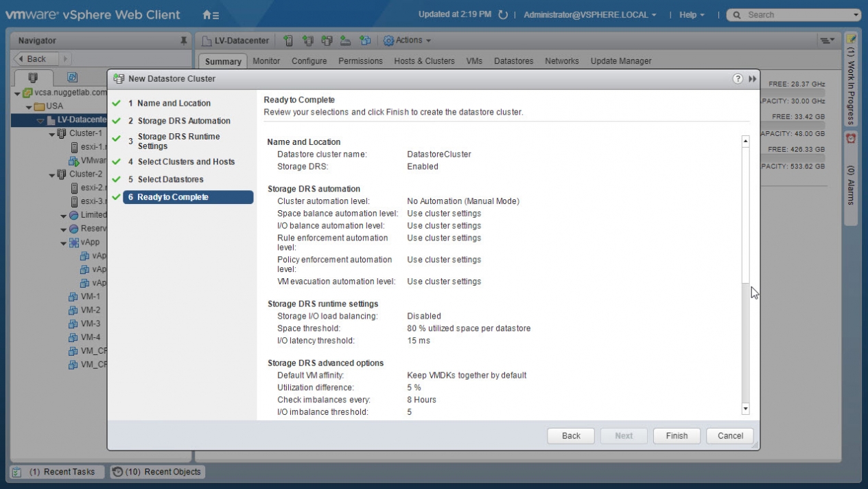Cancel the New Datastore Cluster wizard
The width and height of the screenshot is (868, 489).
point(730,436)
